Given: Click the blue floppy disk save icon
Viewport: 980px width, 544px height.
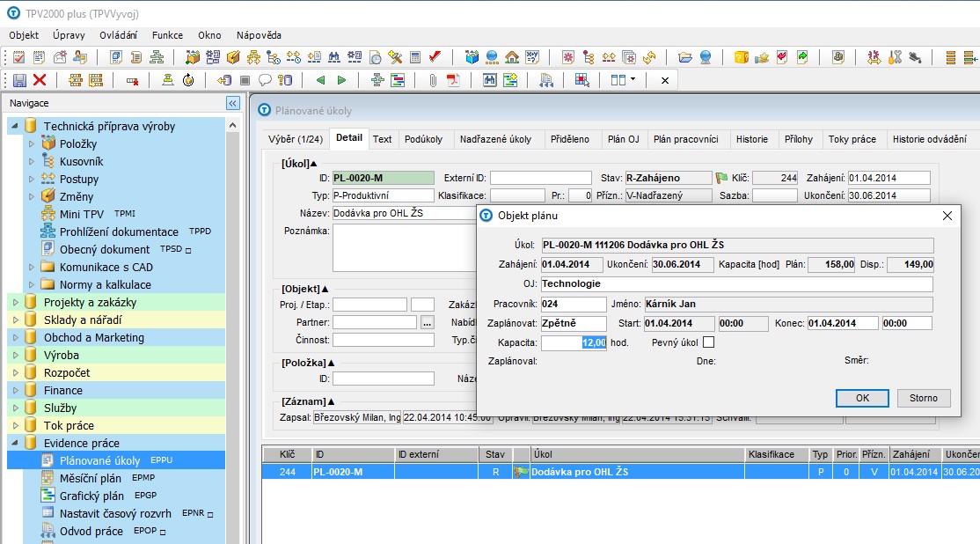Looking at the screenshot, I should click(x=19, y=80).
